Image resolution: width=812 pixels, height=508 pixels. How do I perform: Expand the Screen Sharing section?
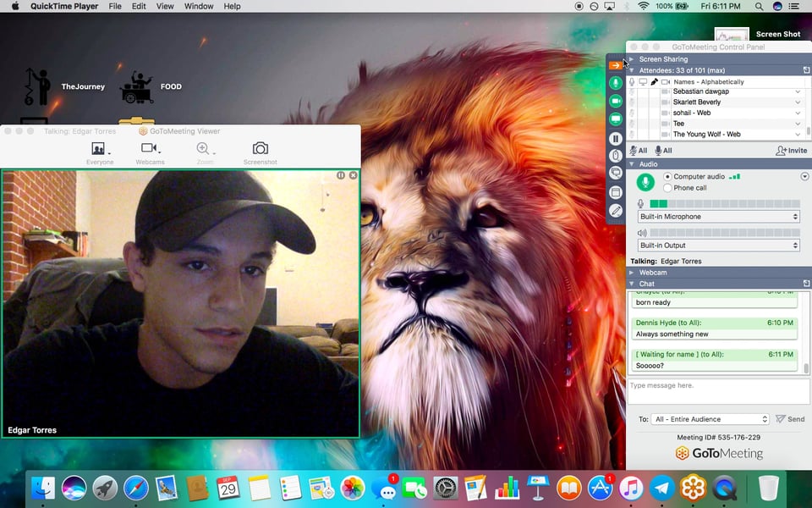(x=631, y=59)
